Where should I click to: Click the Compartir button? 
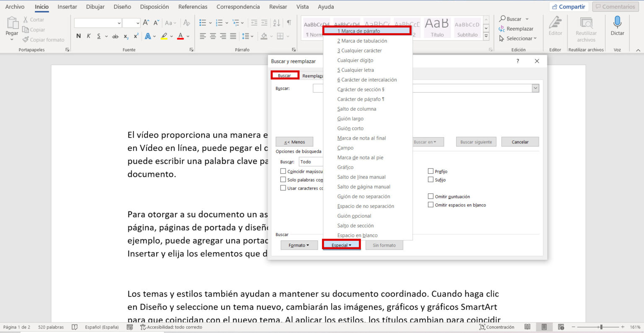(x=569, y=7)
